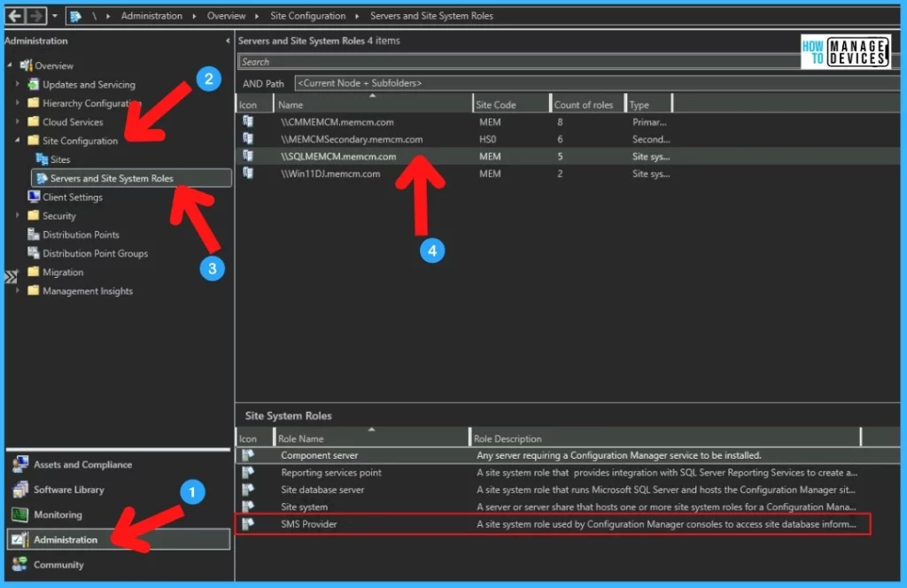
Task: Click the Management Insights folder icon
Action: [34, 290]
